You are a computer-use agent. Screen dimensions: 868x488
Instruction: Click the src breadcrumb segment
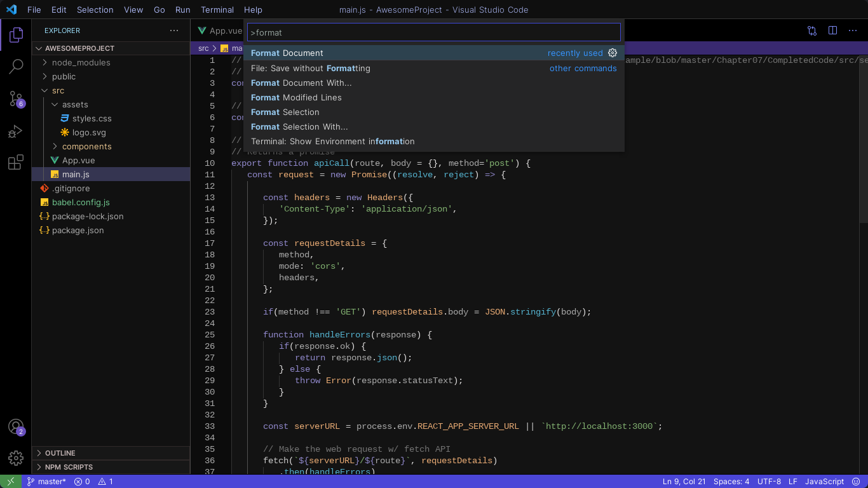203,48
